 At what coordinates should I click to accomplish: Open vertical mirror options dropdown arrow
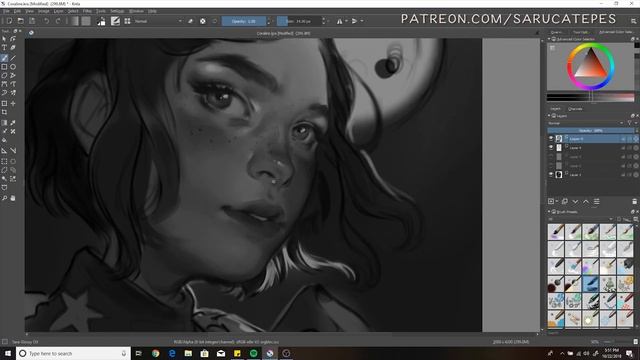[x=362, y=21]
